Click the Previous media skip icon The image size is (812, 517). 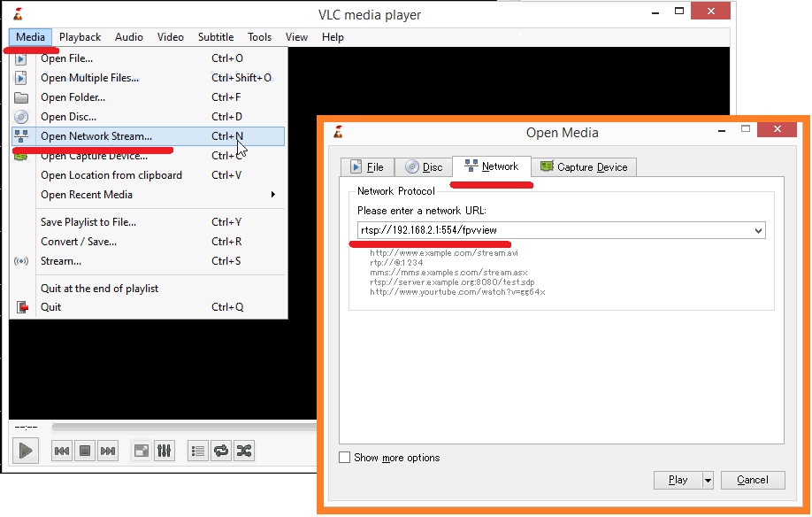pos(62,451)
